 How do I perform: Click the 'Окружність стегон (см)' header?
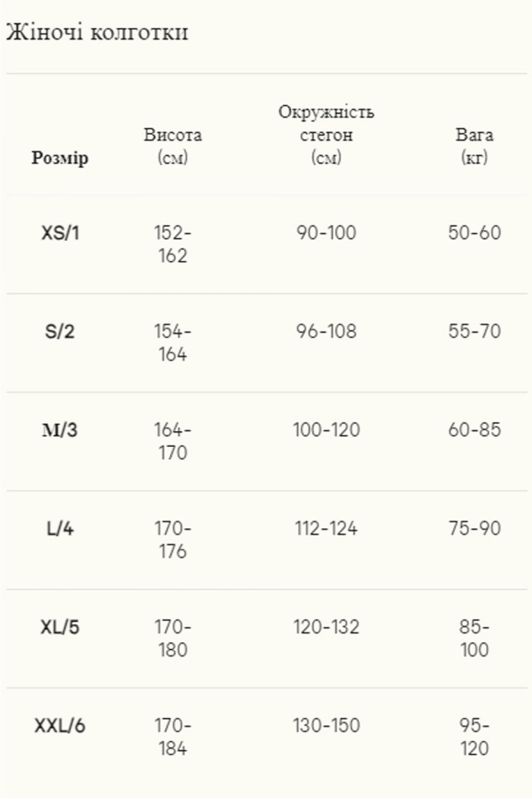click(x=326, y=135)
